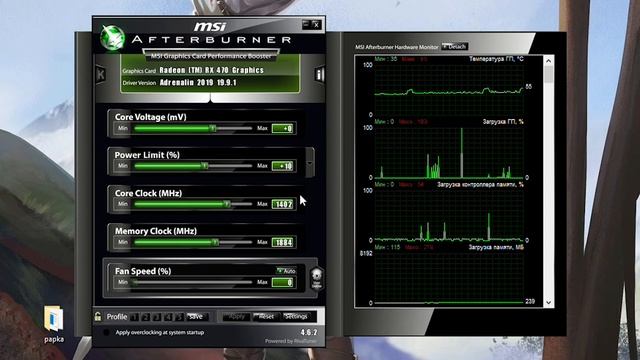This screenshot has width=640, height=360.
Task: Click the Memory Clock slider handle
Action: 215,242
